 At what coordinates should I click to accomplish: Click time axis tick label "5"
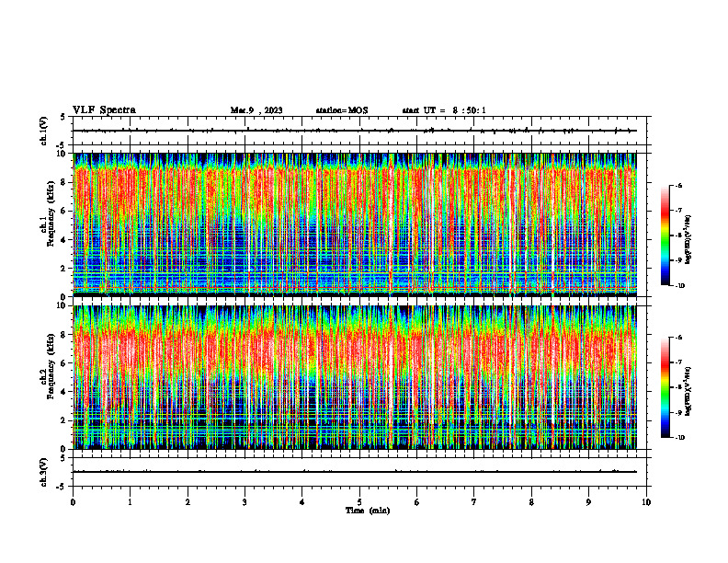(x=359, y=502)
